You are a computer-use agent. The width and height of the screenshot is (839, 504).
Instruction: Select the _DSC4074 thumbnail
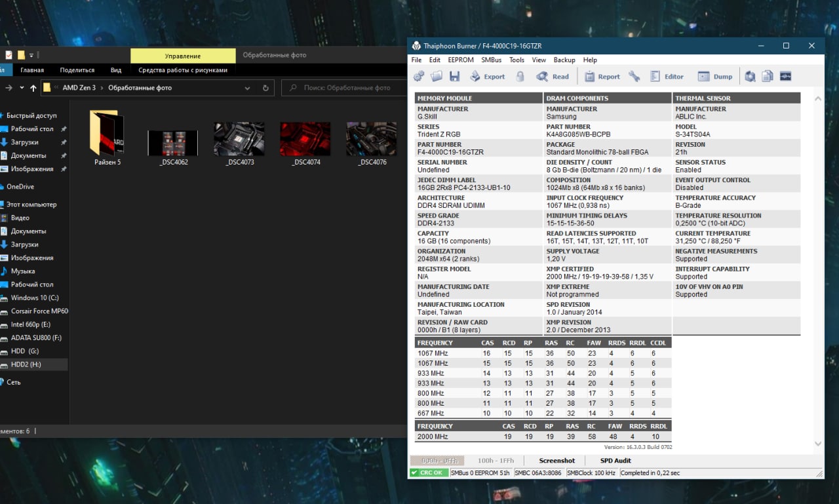[x=305, y=144]
